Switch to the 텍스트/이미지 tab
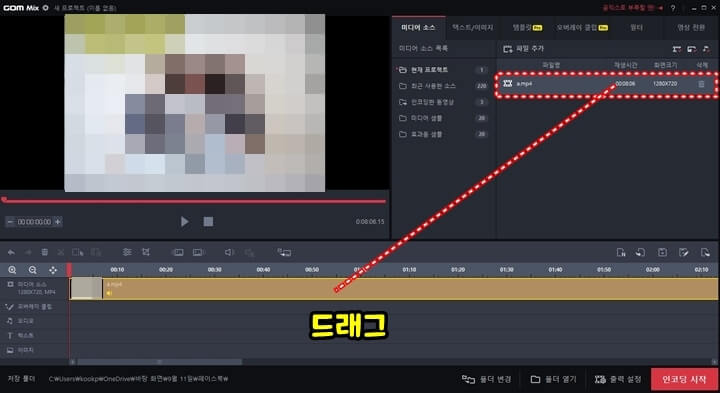The width and height of the screenshot is (720, 393). [472, 28]
